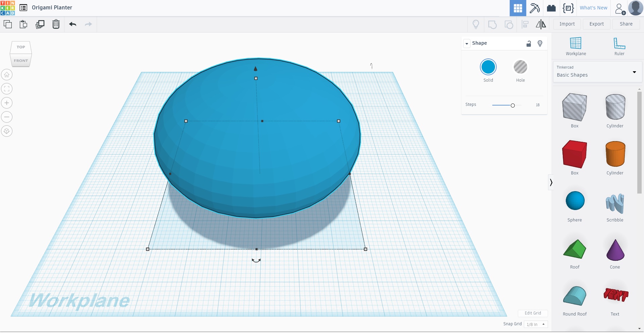The image size is (644, 333).
Task: Click the Tinkercad logo
Action: coord(7,8)
